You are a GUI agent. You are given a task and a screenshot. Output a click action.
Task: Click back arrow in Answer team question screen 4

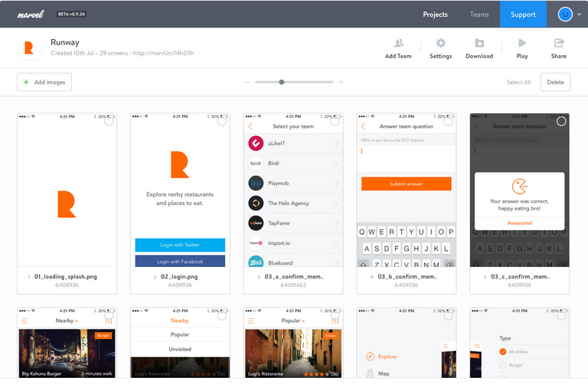tap(364, 126)
